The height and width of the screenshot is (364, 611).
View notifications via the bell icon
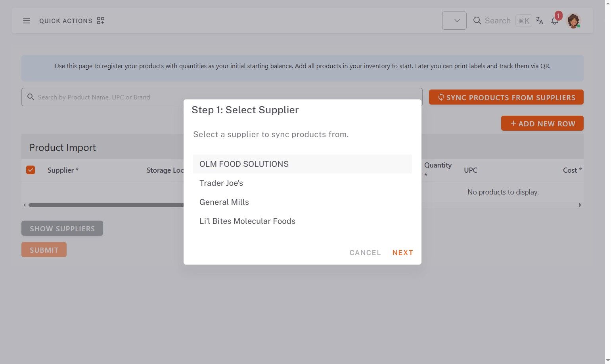click(555, 21)
